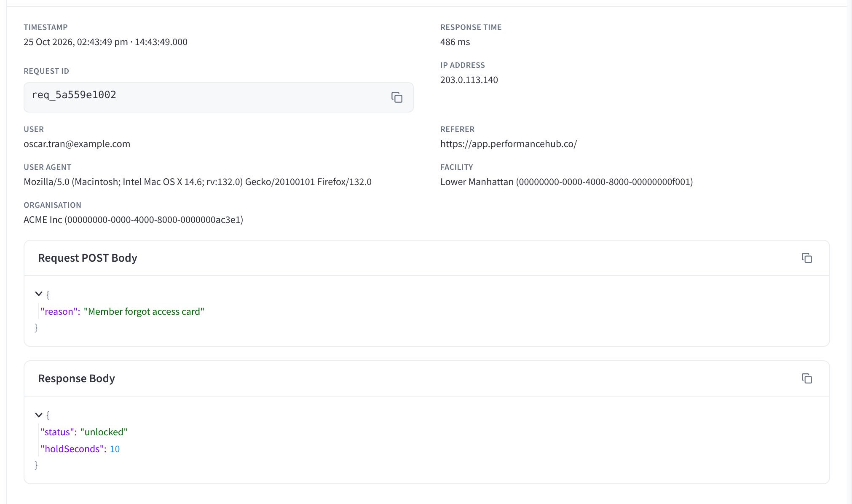The height and width of the screenshot is (504, 852).
Task: Copy the Response Body contents
Action: click(x=806, y=378)
